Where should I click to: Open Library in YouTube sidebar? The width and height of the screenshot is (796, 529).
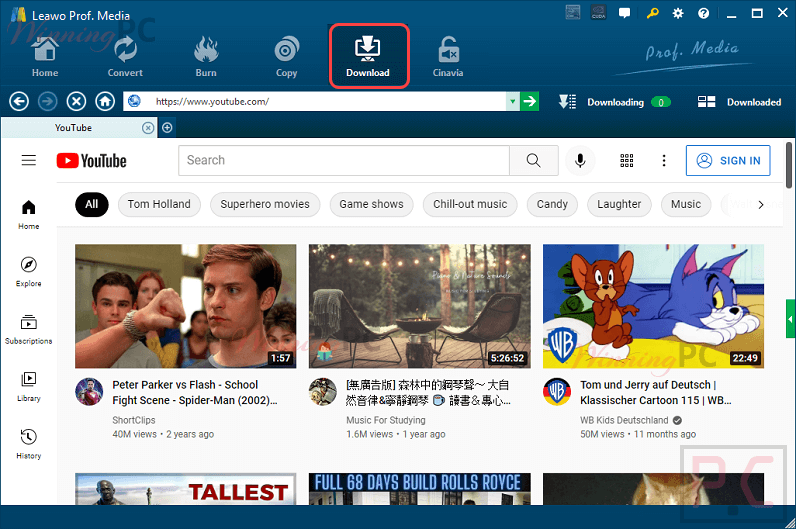pos(28,387)
